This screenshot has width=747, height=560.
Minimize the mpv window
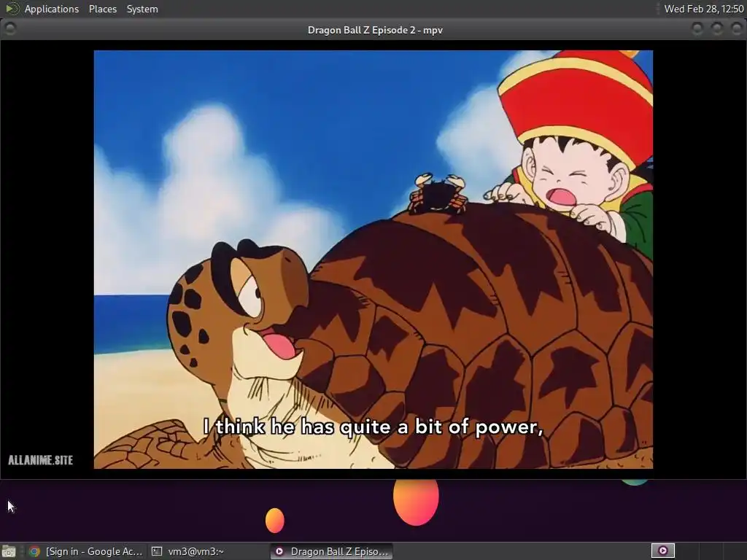click(697, 29)
